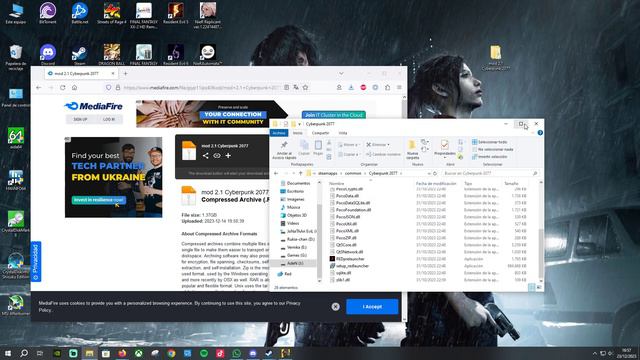Image resolution: width=640 pixels, height=360 pixels.
Task: Open Firefox account icon in toolbar
Action: [x=339, y=87]
